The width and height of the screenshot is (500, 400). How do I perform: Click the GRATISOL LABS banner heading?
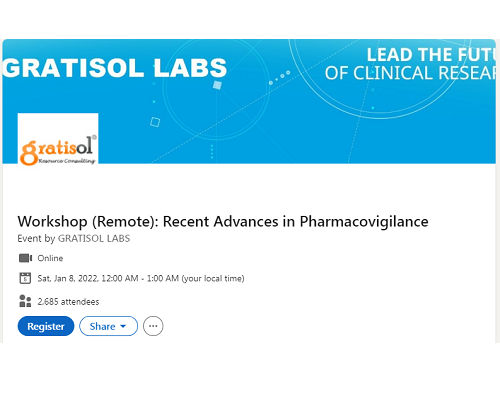[x=115, y=68]
